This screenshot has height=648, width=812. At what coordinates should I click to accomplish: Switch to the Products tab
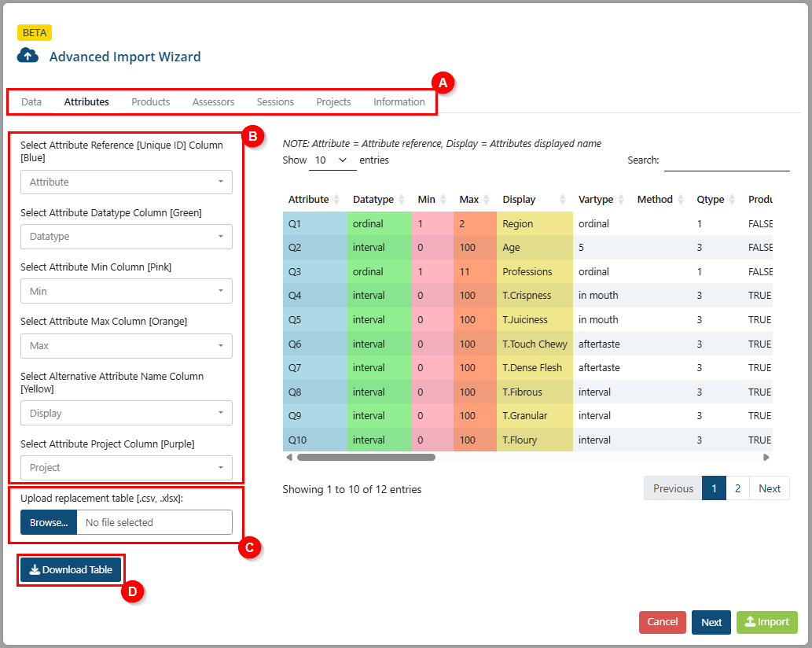[151, 102]
